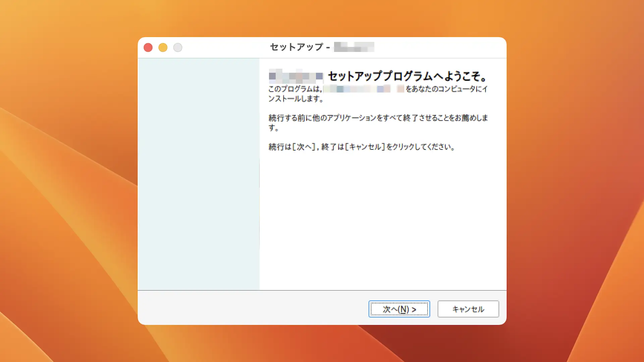Click the インストールします sentence ending
This screenshot has width=644, height=362.
point(295,99)
